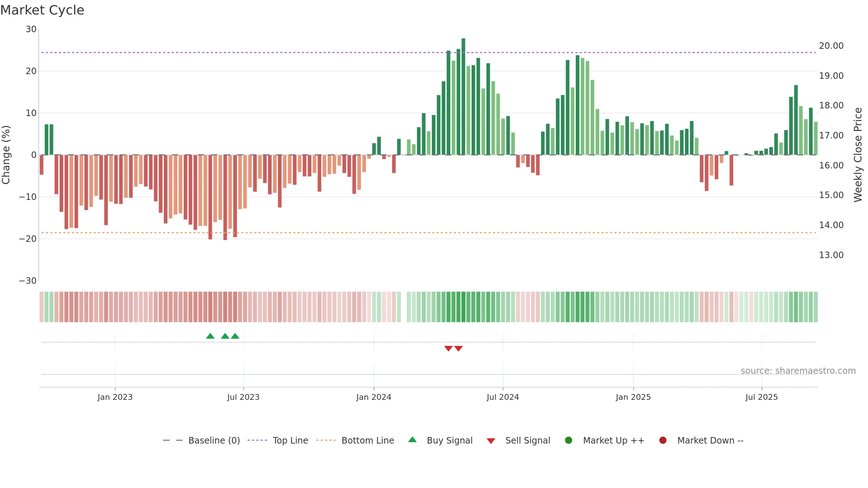This screenshot has height=488, width=868.
Task: Select the second buy signal marker before Jul 2023
Action: click(x=225, y=336)
